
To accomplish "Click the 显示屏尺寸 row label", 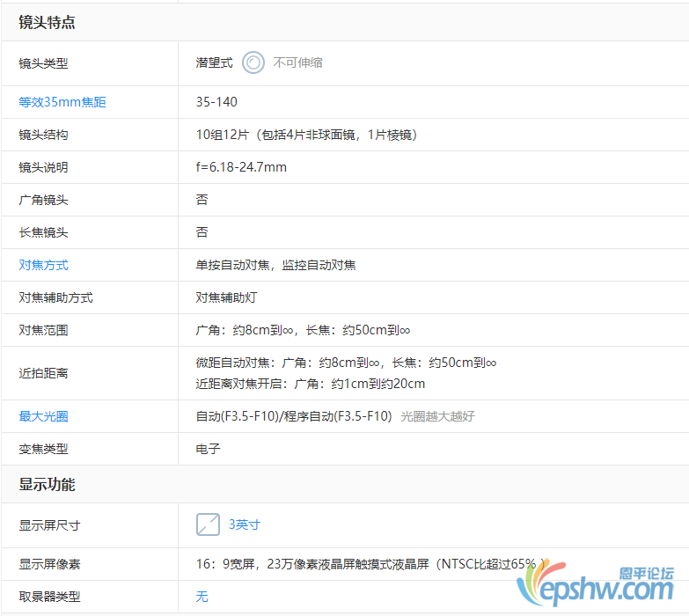I will (x=49, y=525).
